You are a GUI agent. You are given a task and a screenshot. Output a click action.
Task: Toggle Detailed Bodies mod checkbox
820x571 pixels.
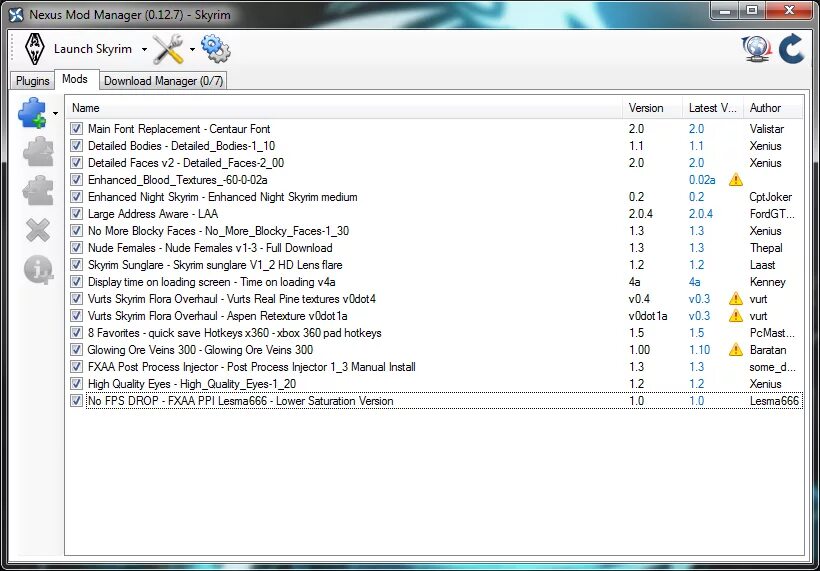[x=76, y=146]
